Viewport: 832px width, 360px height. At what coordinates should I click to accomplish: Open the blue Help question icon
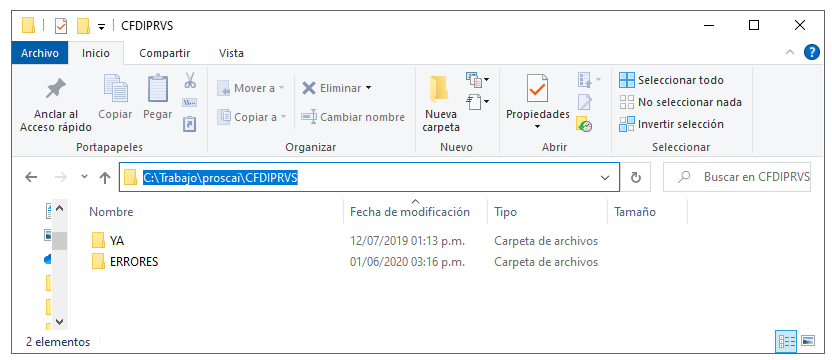pyautogui.click(x=812, y=52)
